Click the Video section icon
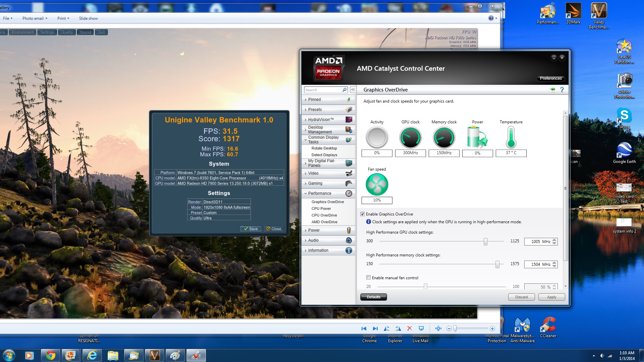 coord(349,173)
